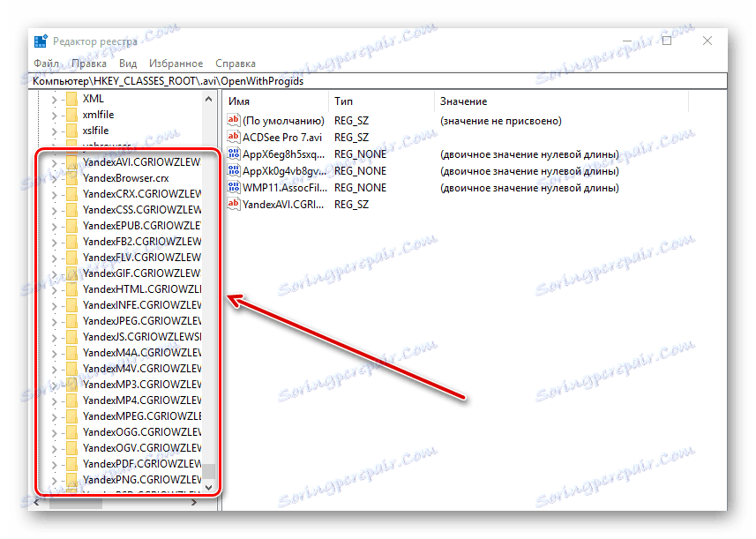This screenshot has height=539, width=756.
Task: Expand the XML key
Action: 54,100
